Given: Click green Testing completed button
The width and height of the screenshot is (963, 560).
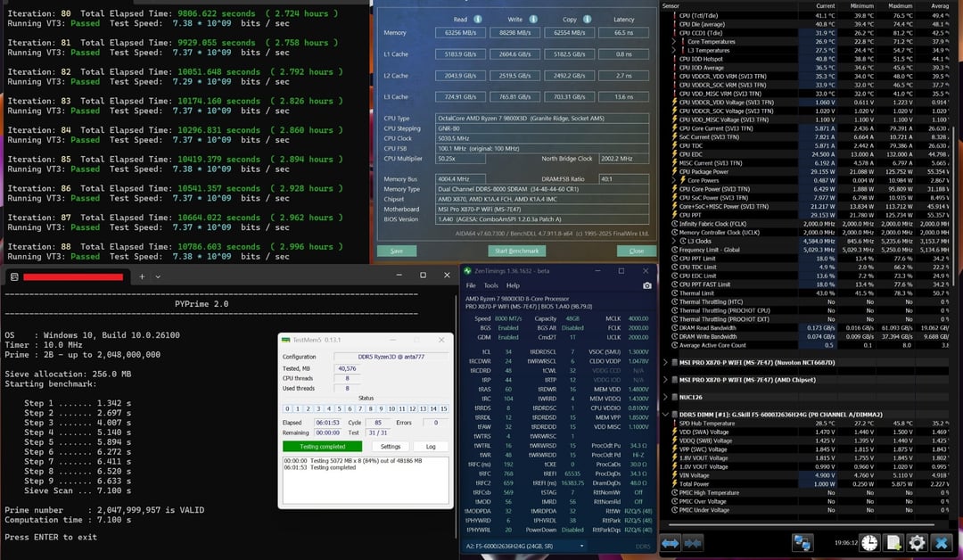Looking at the screenshot, I should (x=323, y=447).
